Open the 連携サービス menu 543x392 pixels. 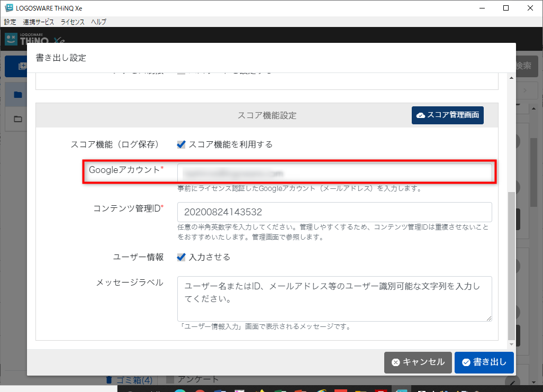(x=39, y=22)
